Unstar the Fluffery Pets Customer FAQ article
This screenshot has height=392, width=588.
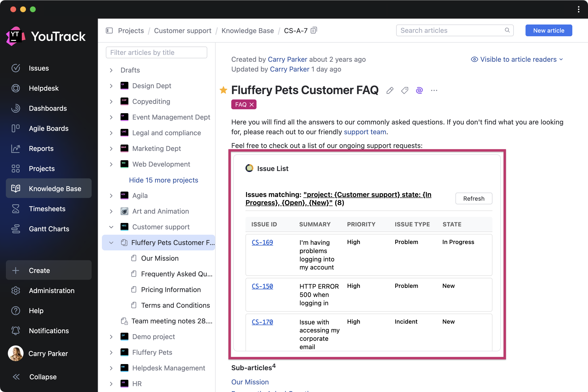[x=223, y=90]
